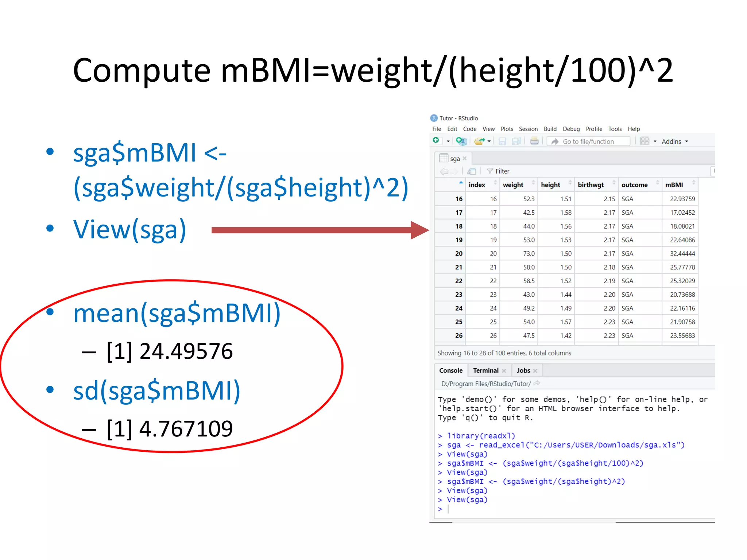Viewport: 747px width, 560px height.
Task: Open the View menu
Action: 488,129
